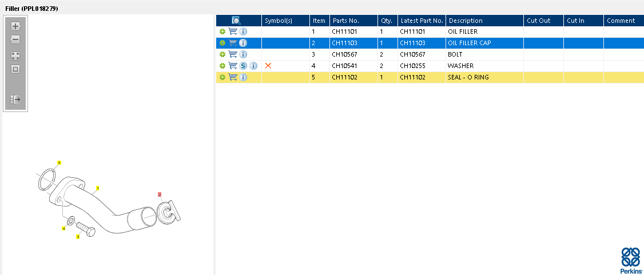644x275 pixels.
Task: Add OIL FILLER CAP to cart
Action: click(233, 43)
